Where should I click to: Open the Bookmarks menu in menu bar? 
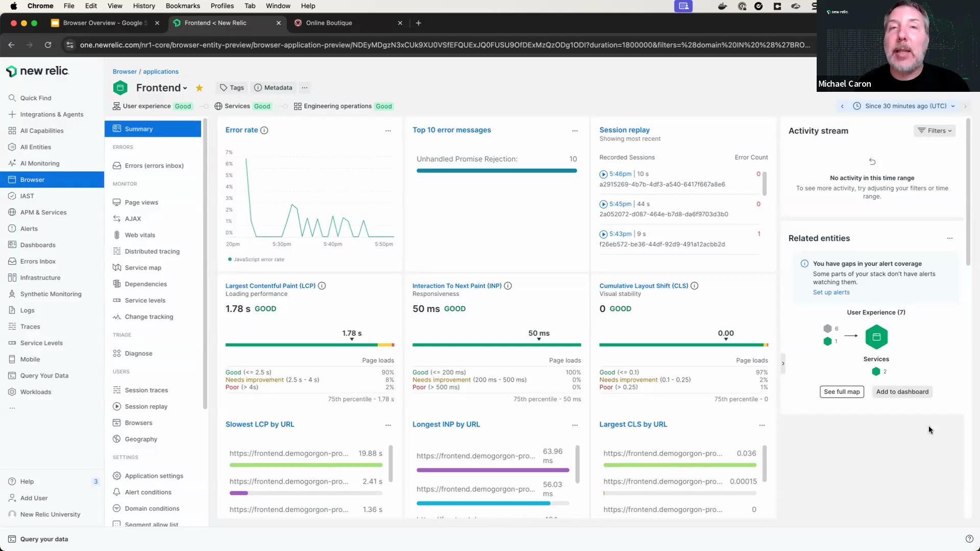click(x=183, y=6)
